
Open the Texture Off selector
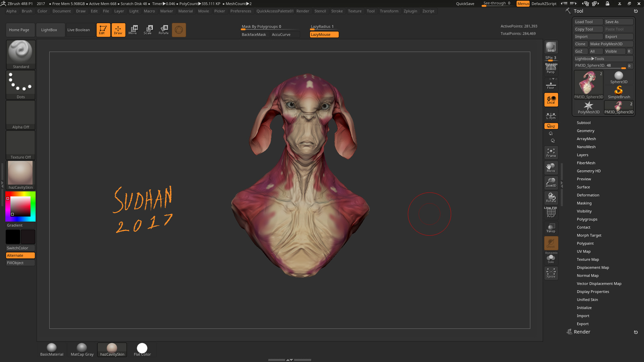(20, 145)
